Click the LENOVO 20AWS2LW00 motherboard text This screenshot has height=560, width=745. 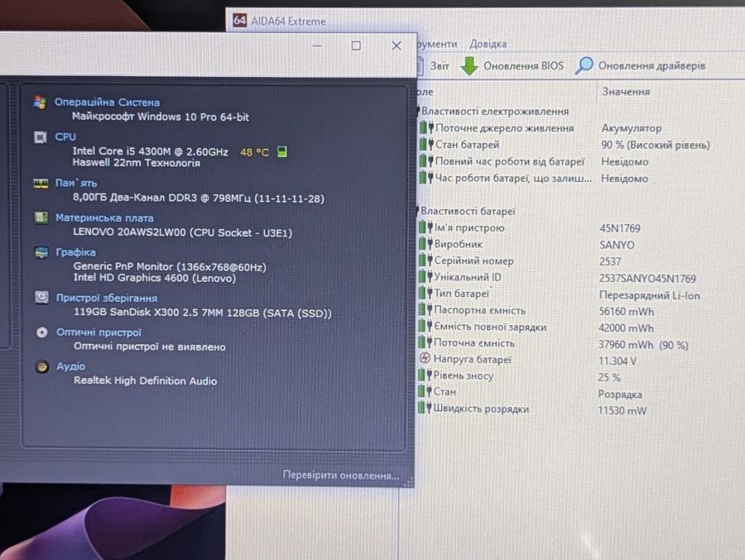(x=182, y=232)
